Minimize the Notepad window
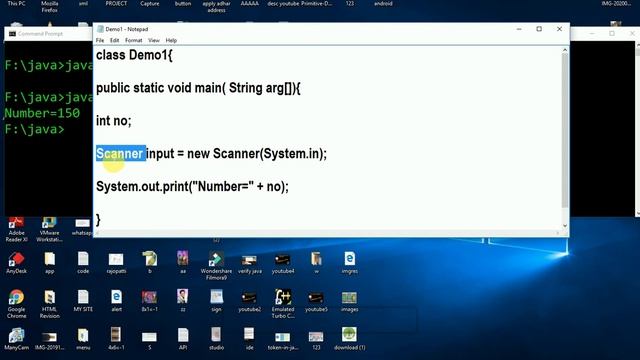 point(519,29)
